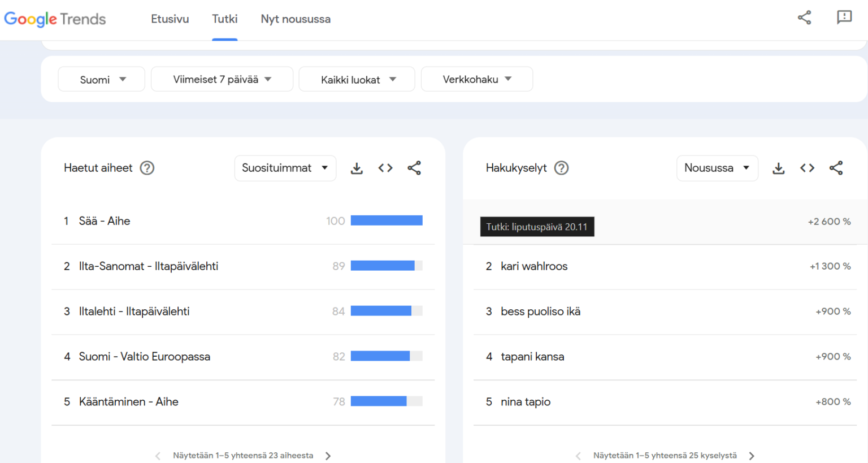Click the Hakukyselyt heading
The image size is (868, 463).
[x=517, y=168]
